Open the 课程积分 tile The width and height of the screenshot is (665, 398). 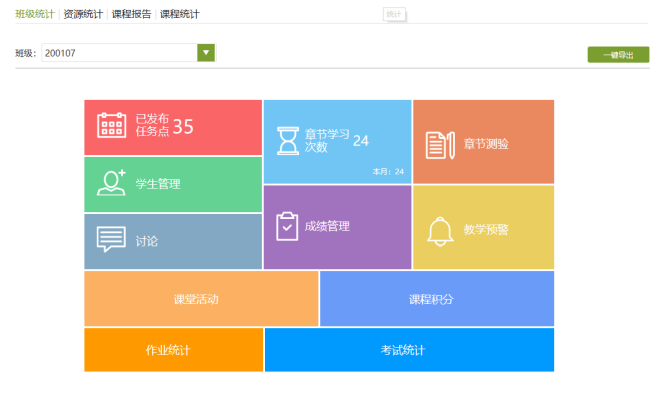tap(437, 299)
